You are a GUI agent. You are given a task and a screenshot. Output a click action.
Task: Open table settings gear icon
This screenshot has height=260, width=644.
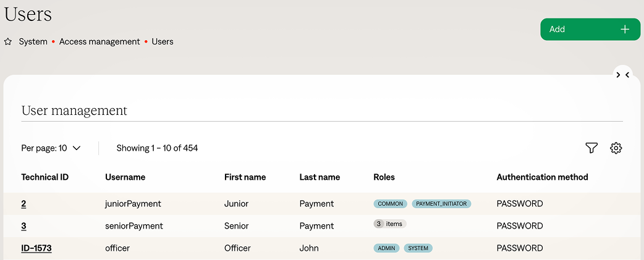pos(616,148)
